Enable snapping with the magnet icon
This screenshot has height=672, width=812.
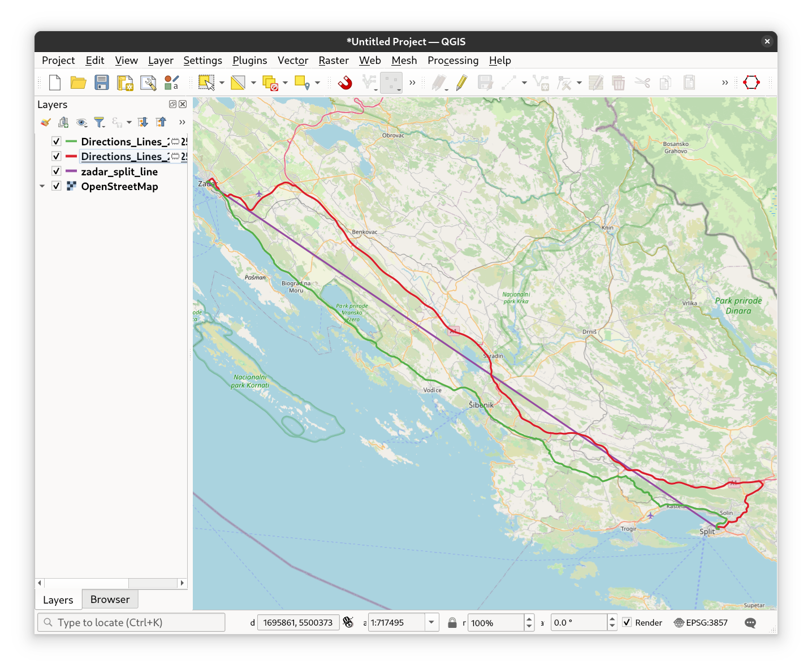[344, 83]
